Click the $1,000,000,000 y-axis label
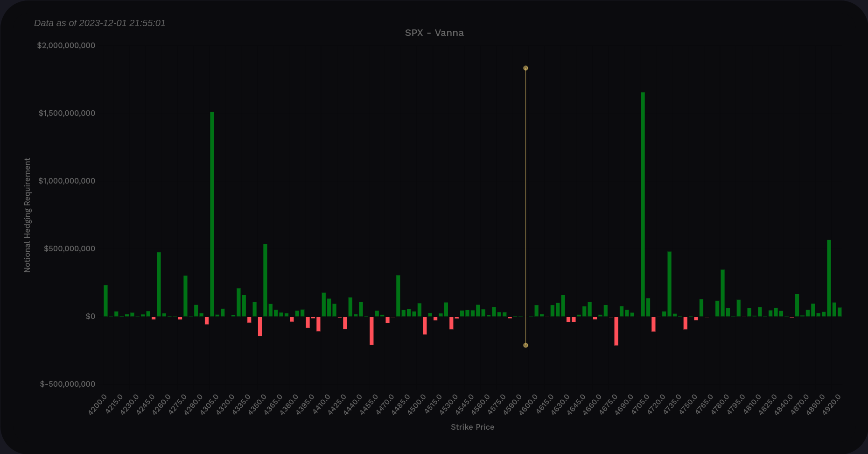 (67, 181)
